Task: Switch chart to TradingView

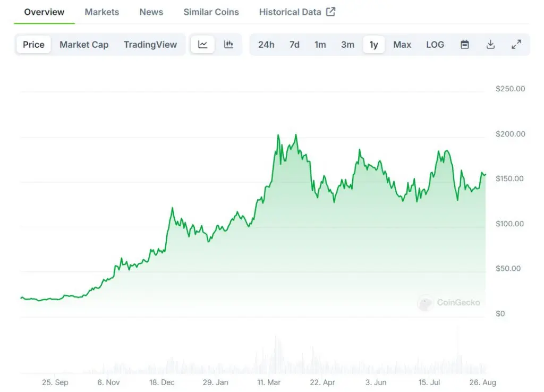Action: pos(150,45)
